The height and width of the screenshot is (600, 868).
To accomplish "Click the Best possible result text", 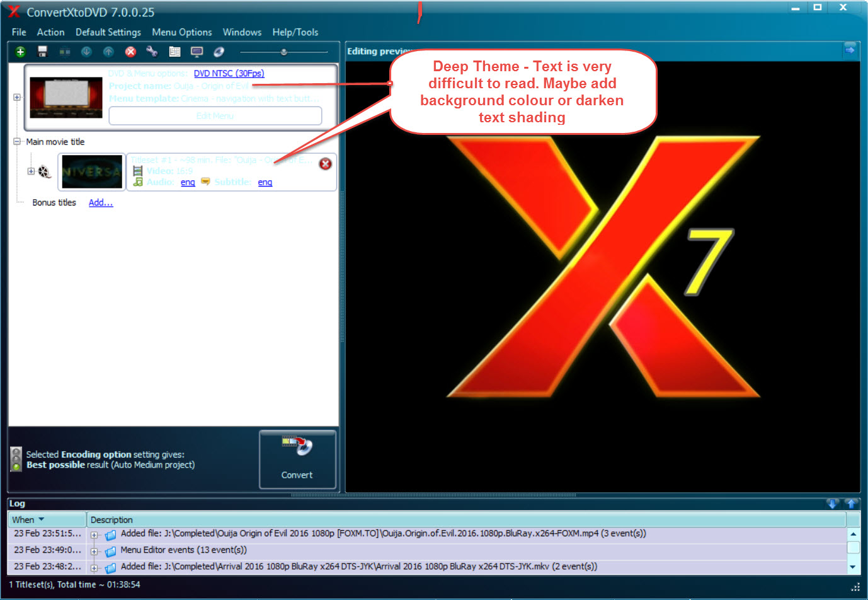I will (111, 465).
